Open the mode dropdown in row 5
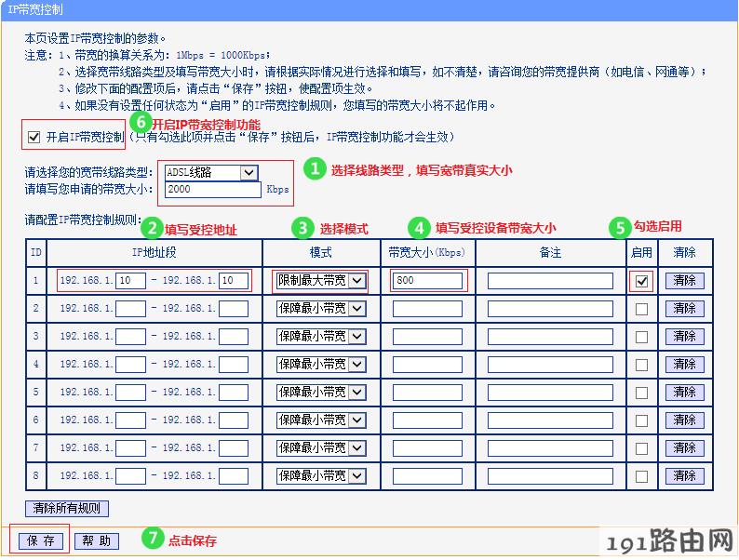The image size is (739, 560). (321, 392)
